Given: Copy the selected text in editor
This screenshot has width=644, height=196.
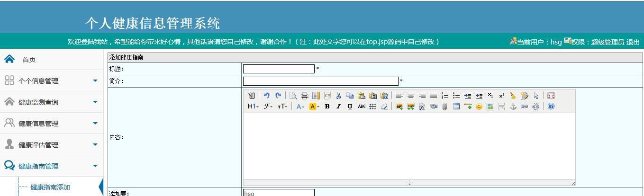Looking at the screenshot, I should point(350,95).
